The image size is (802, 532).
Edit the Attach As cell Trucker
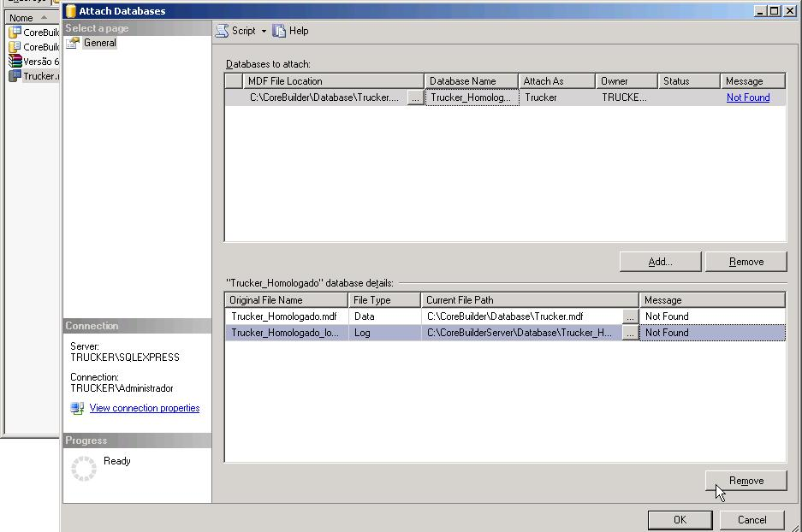pos(557,98)
